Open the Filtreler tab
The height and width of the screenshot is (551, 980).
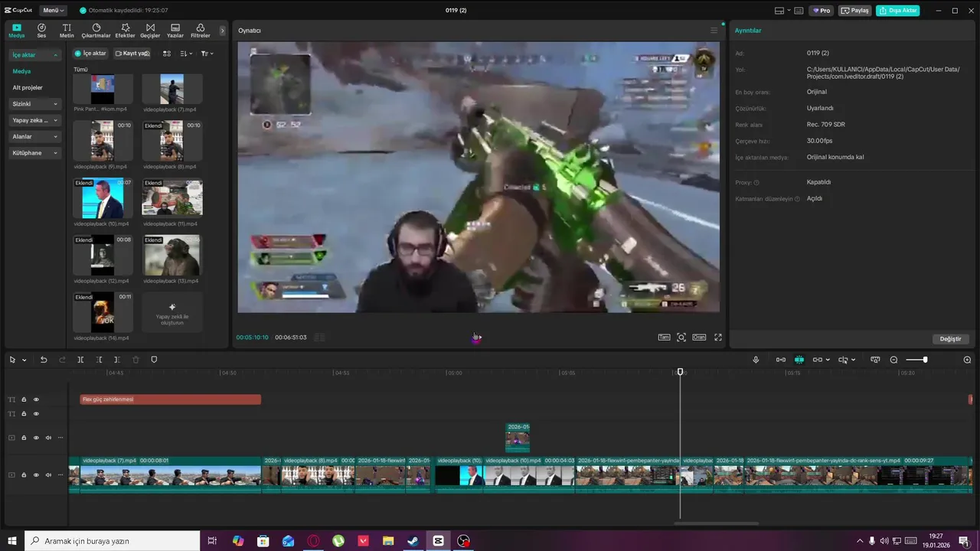pos(200,31)
